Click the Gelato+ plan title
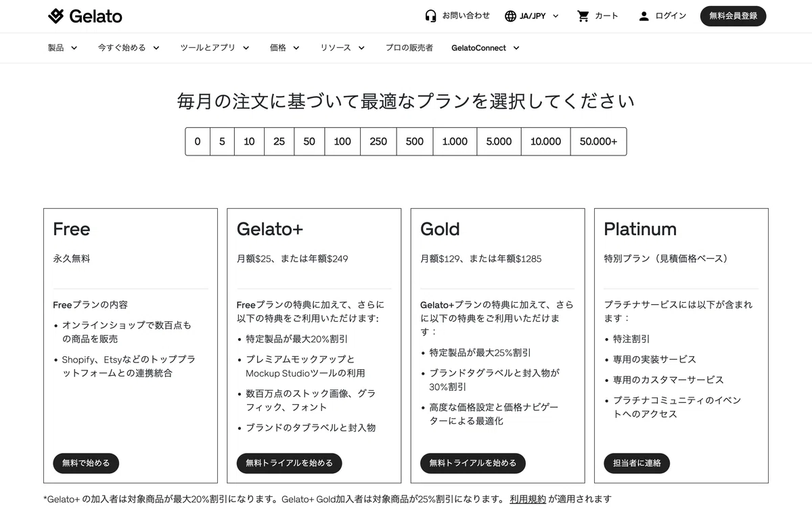The height and width of the screenshot is (528, 812). point(270,229)
